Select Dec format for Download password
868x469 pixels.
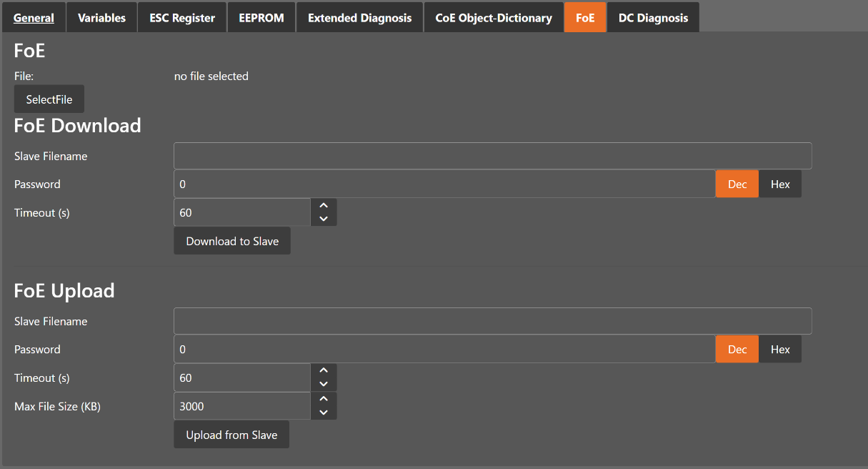point(737,184)
